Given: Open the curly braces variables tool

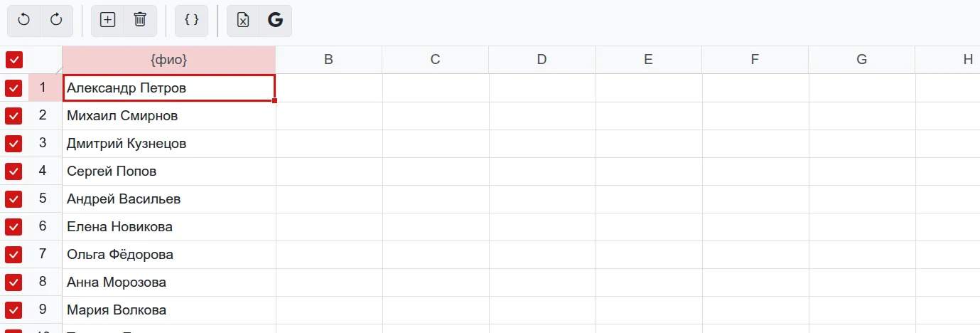Looking at the screenshot, I should (x=191, y=20).
